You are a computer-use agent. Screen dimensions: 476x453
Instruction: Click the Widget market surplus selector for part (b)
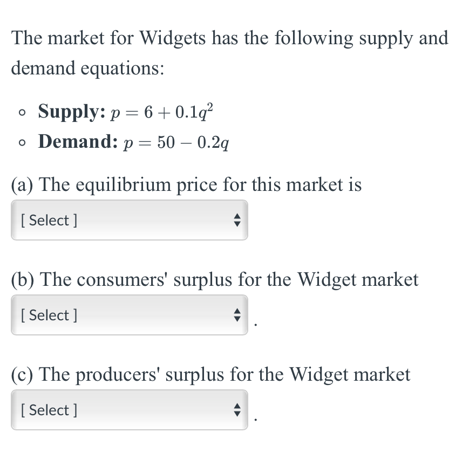coord(130,314)
